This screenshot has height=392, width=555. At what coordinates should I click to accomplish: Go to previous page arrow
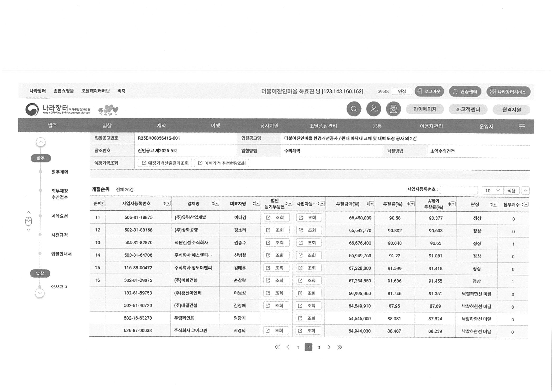coord(288,347)
